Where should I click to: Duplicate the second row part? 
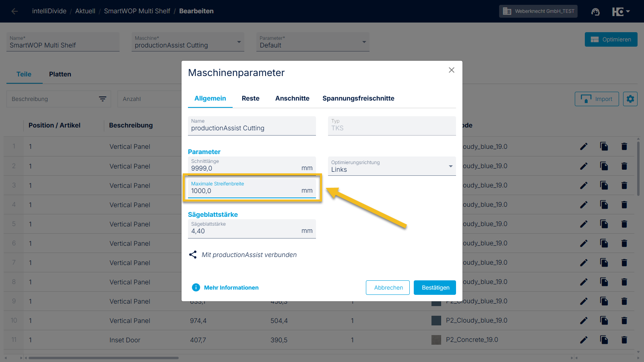(604, 166)
